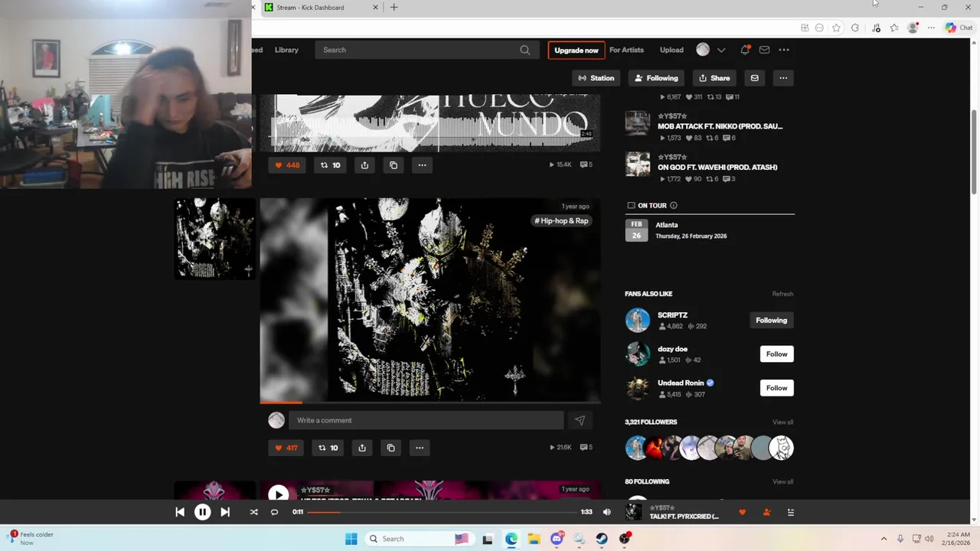The width and height of the screenshot is (980, 551).
Task: Copy link of track with 448 likes
Action: coord(394,165)
